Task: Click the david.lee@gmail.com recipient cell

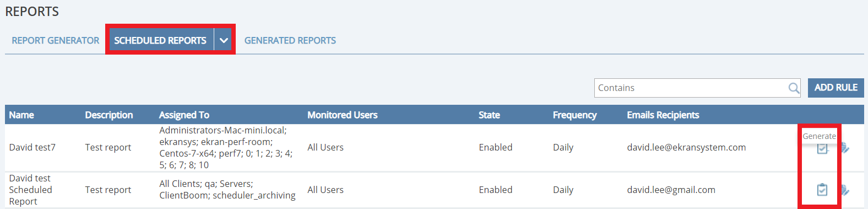Action: point(671,190)
